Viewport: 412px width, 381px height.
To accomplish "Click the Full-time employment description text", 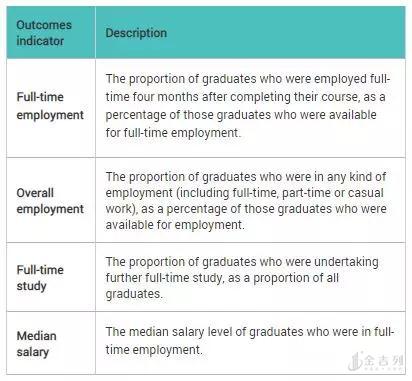I will point(248,106).
